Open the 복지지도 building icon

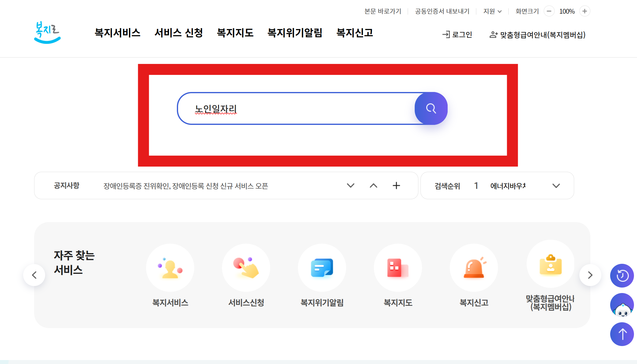click(x=398, y=268)
